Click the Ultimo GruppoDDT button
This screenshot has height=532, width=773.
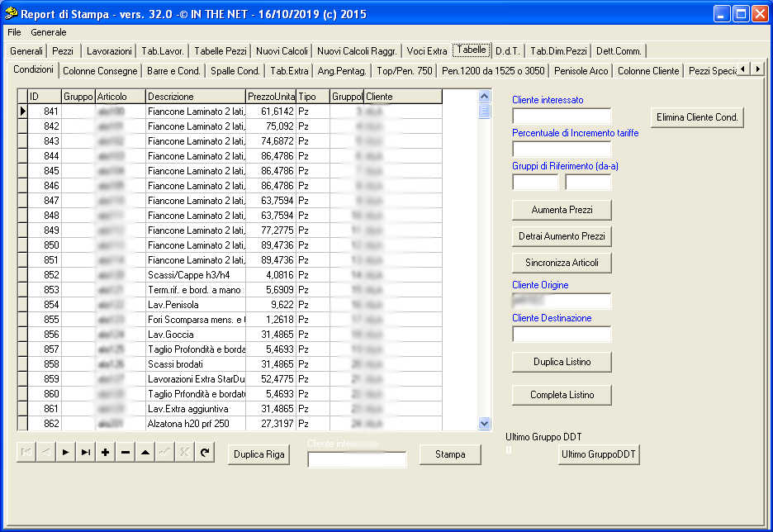point(599,454)
